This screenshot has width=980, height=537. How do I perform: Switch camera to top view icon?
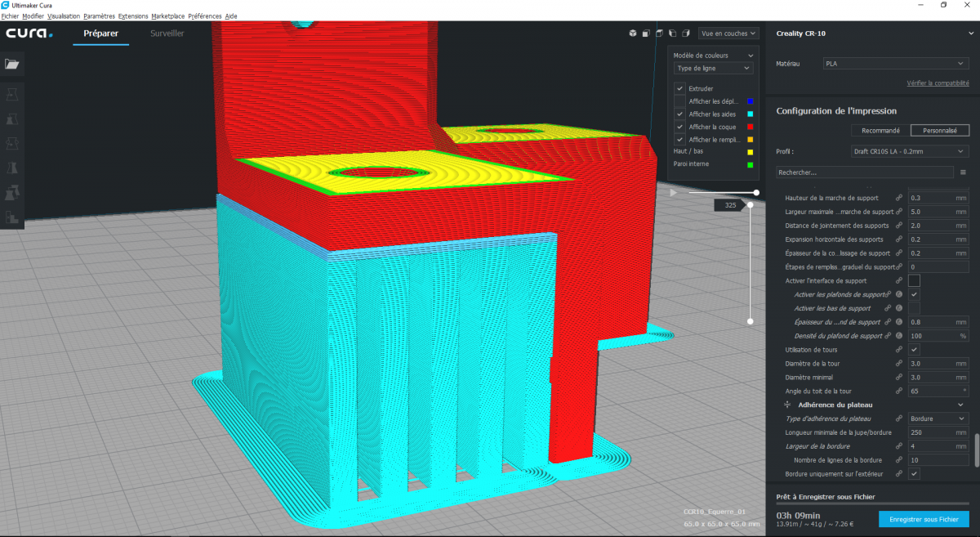click(659, 34)
